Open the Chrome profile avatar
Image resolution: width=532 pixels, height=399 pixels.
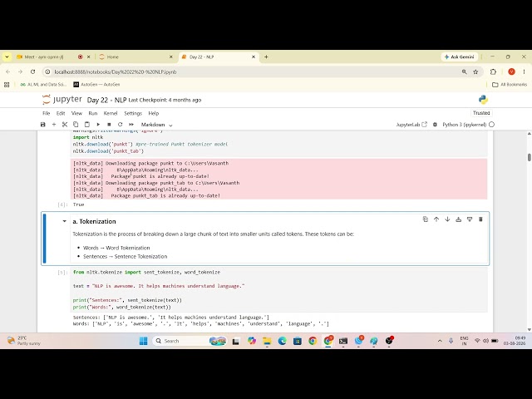pyautogui.click(x=511, y=72)
